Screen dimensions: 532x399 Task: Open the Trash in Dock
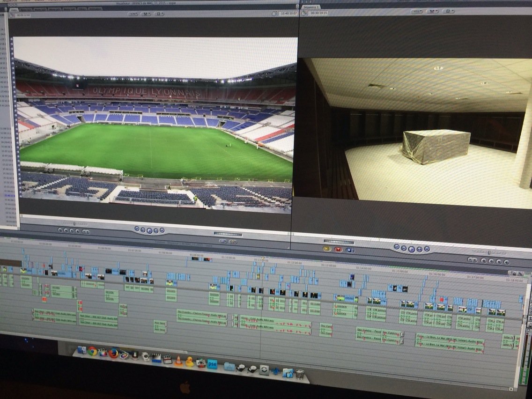pos(300,374)
